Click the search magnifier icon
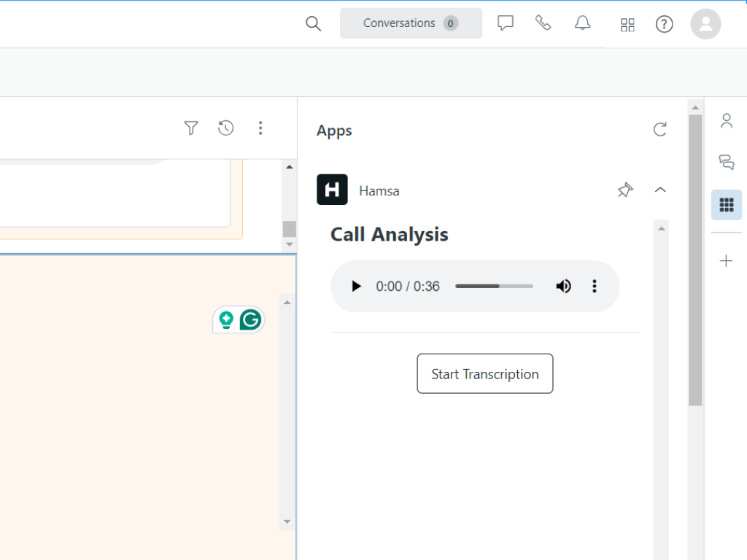 pyautogui.click(x=313, y=23)
